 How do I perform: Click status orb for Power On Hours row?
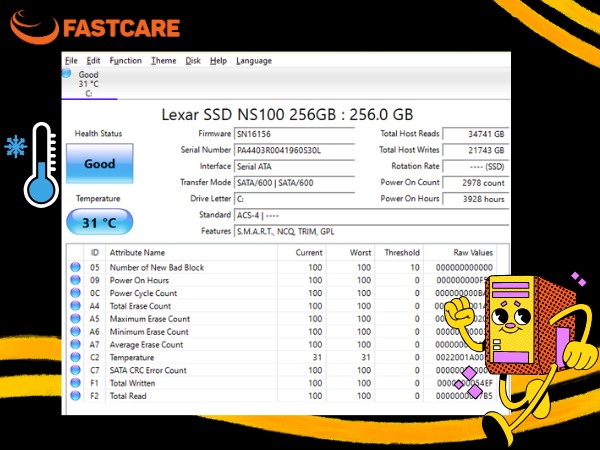click(75, 280)
